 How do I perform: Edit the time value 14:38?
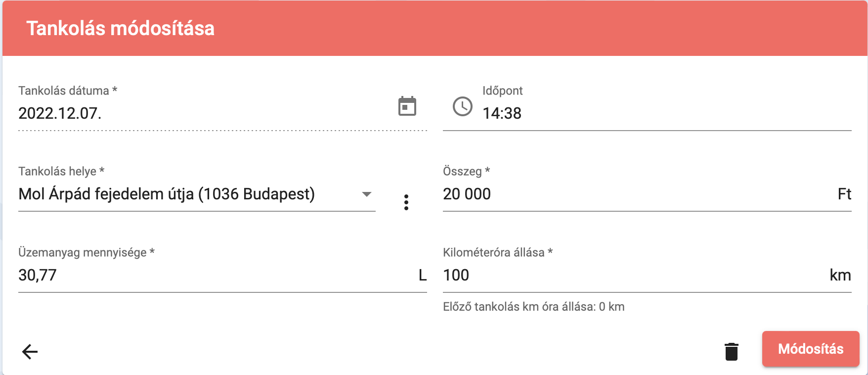pyautogui.click(x=502, y=113)
